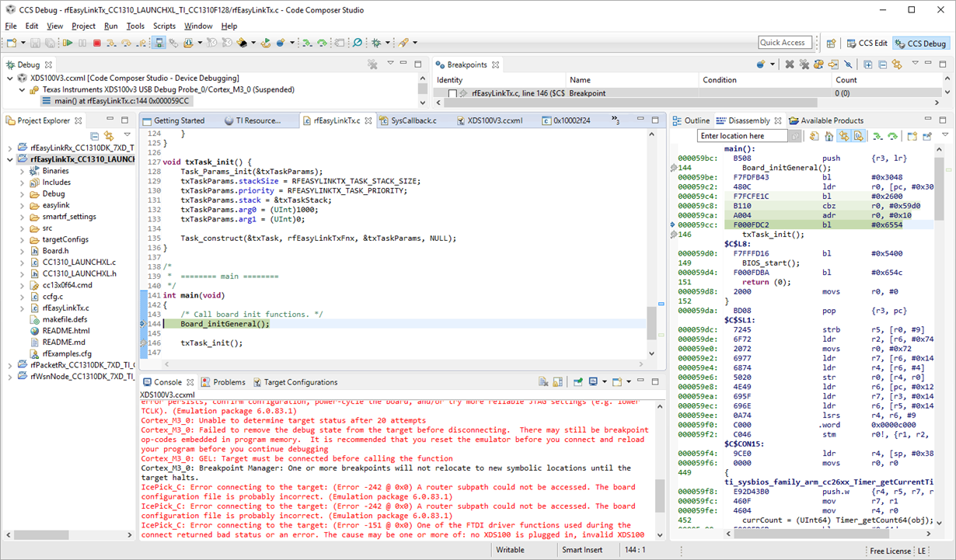The height and width of the screenshot is (560, 956).
Task: Toggle breakpoint checkbox for line 146
Action: coord(452,93)
